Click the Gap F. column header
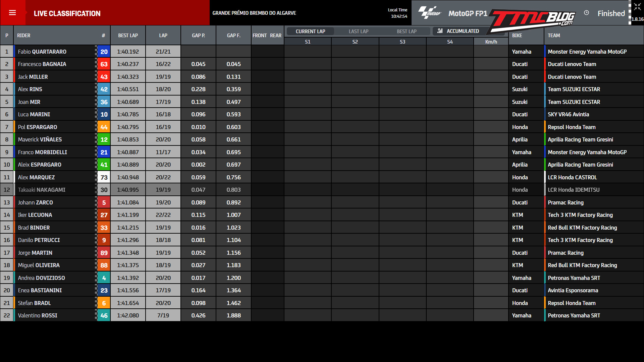Viewport: 644px width, 362px height. click(x=234, y=35)
